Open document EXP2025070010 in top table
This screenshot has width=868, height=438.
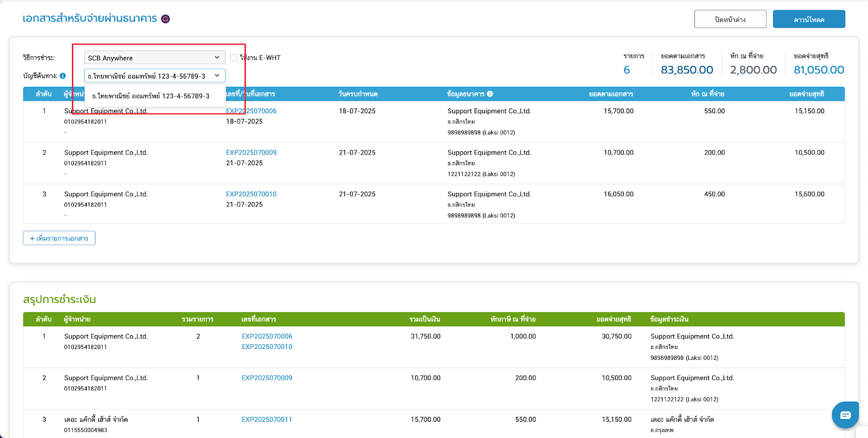click(251, 194)
